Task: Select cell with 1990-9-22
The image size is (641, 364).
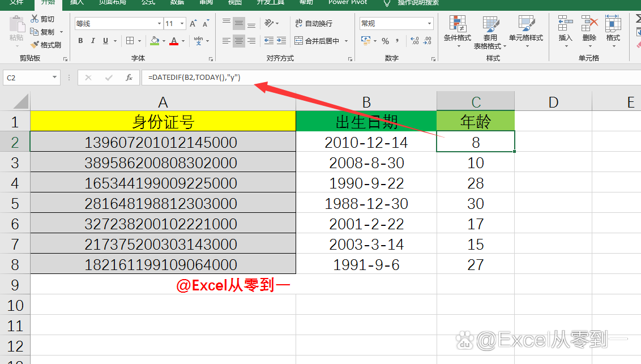Action: coord(366,183)
